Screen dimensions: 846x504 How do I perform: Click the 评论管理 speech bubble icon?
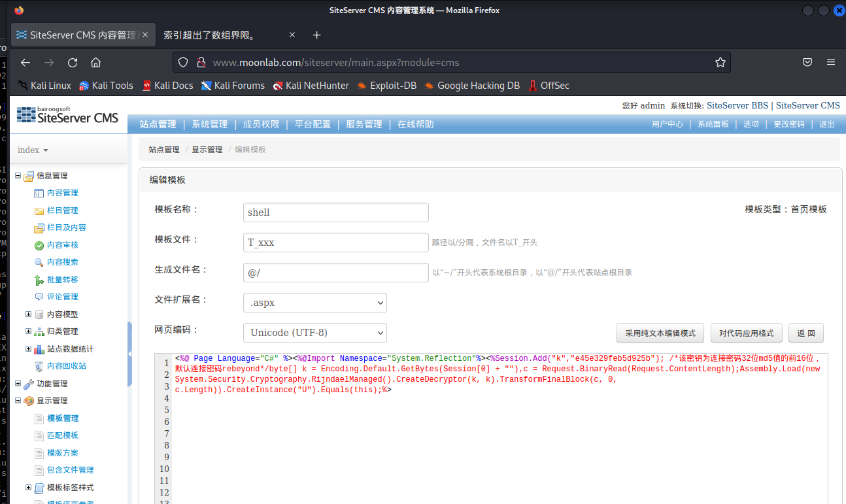[39, 297]
